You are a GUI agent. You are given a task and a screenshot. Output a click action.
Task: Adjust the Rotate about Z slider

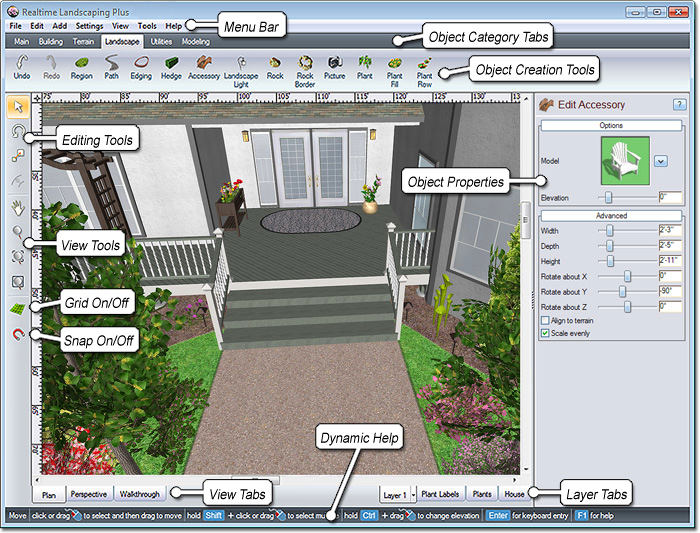tap(628, 307)
